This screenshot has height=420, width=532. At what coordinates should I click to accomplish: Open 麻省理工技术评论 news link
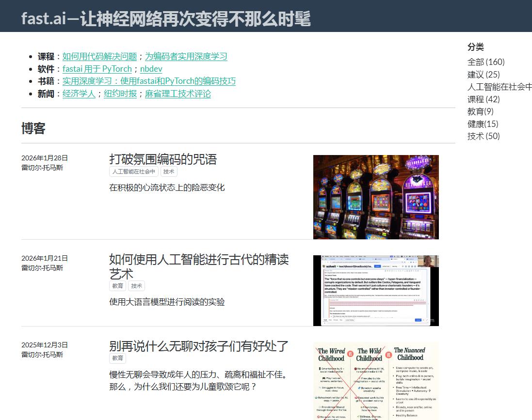[x=178, y=93]
